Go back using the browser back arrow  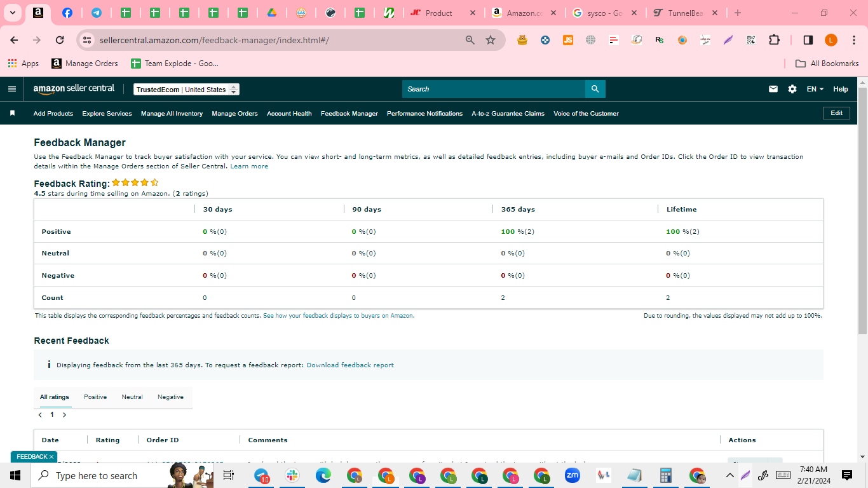click(14, 40)
